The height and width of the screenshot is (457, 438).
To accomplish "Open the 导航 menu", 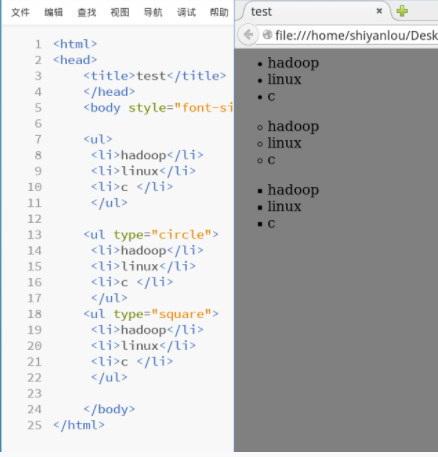I will [x=153, y=12].
